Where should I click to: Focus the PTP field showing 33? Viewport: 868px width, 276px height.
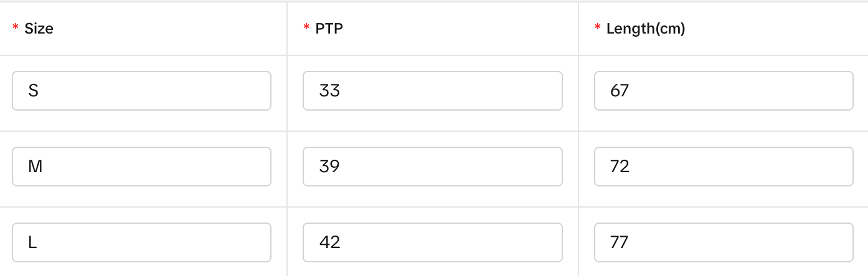tap(432, 91)
